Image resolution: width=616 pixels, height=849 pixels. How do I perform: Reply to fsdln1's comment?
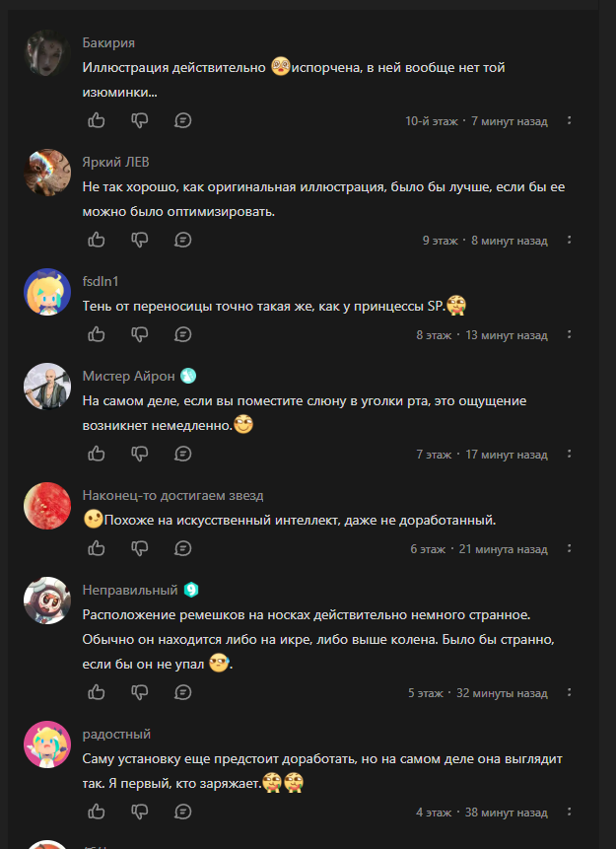pos(183,334)
